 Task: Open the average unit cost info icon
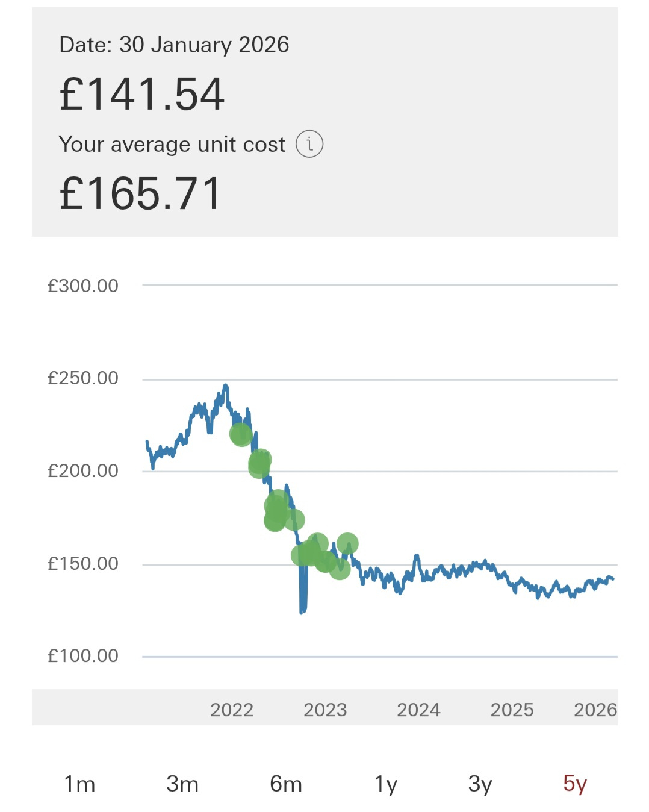309,144
